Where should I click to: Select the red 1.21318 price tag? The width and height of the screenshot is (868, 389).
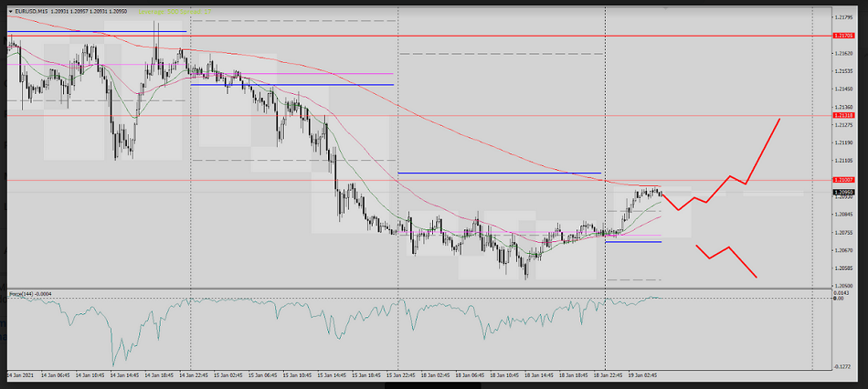point(843,116)
